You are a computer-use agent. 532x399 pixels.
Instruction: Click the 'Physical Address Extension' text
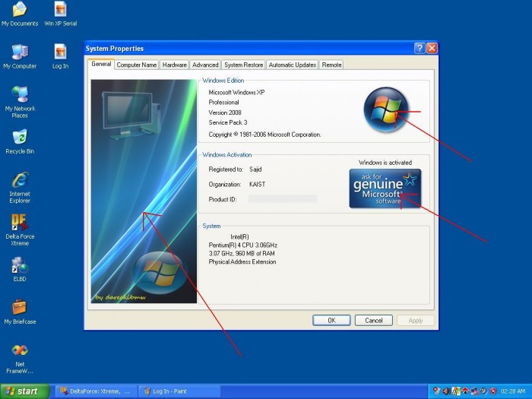(x=242, y=262)
